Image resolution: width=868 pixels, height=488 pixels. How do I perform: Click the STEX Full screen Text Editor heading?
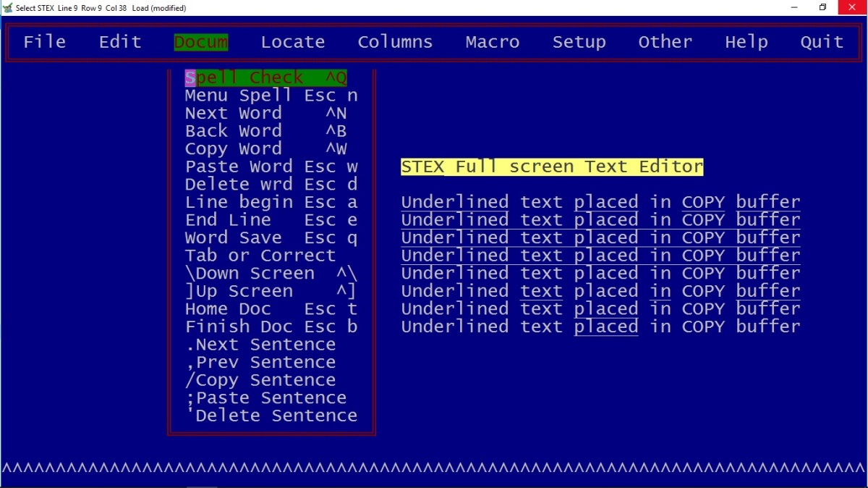pos(552,167)
